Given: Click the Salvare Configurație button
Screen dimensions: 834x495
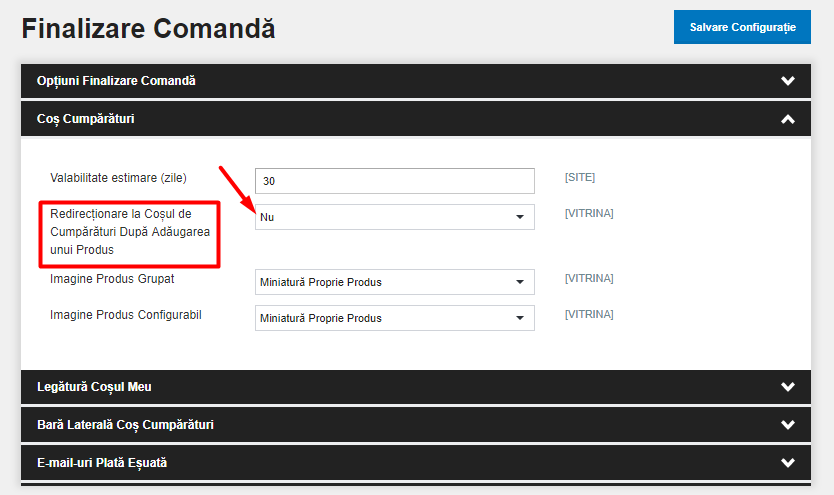Looking at the screenshot, I should coord(742,27).
